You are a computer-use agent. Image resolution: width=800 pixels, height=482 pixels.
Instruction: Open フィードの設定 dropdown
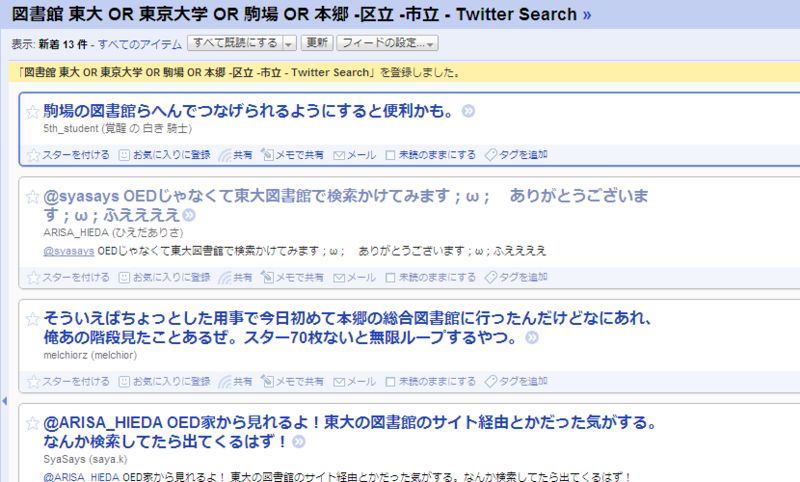(x=387, y=43)
